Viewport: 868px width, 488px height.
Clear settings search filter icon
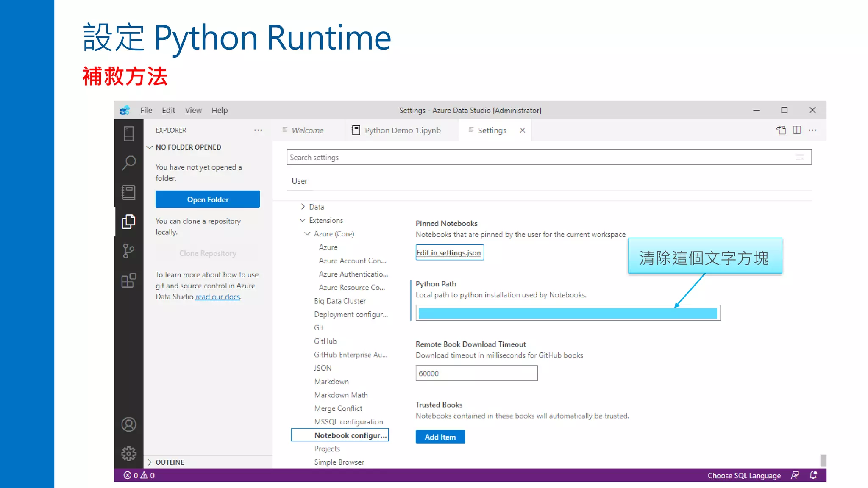tap(800, 157)
